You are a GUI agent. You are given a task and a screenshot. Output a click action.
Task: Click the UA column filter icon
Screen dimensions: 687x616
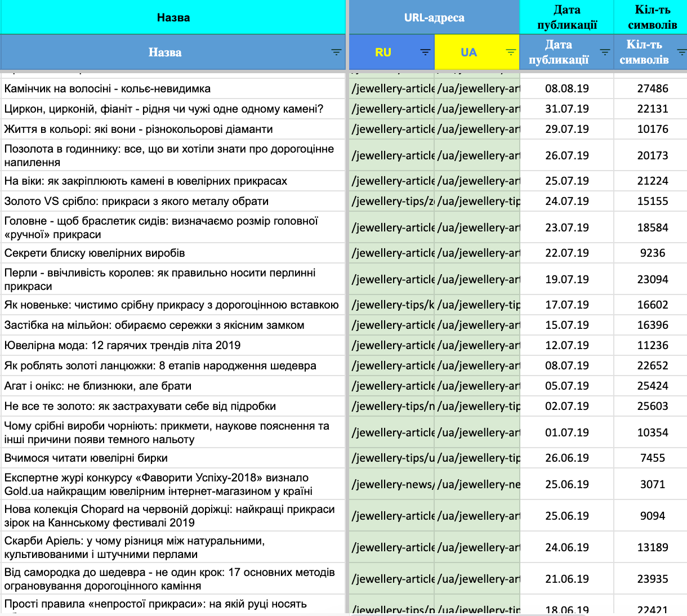click(511, 52)
